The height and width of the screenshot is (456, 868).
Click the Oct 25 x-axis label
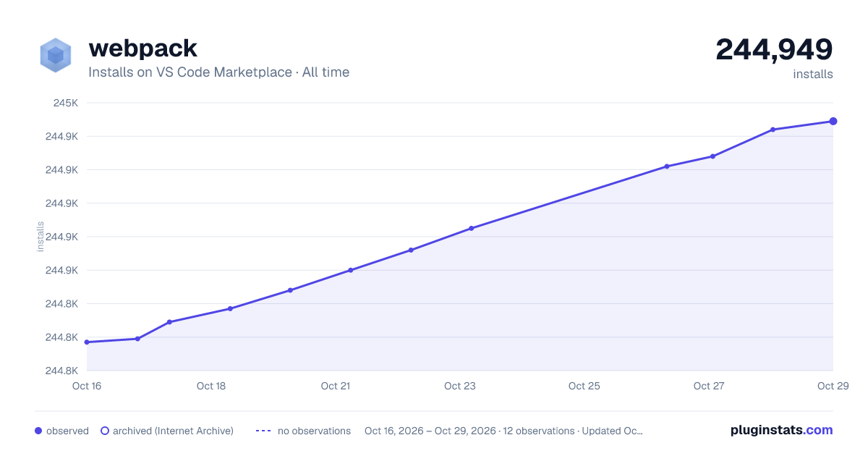pos(584,386)
